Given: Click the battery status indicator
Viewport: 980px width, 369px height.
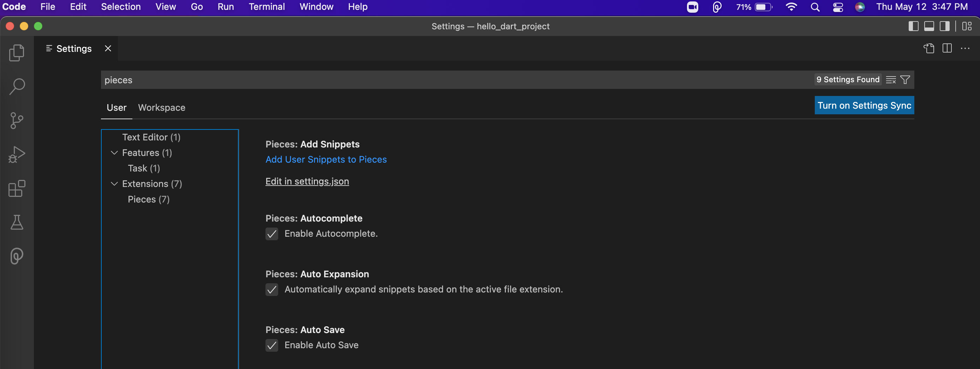Looking at the screenshot, I should (x=754, y=7).
